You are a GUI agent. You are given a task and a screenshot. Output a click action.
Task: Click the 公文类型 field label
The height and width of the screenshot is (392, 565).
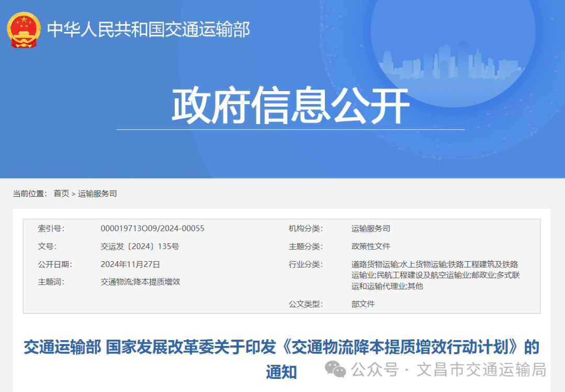(x=306, y=304)
